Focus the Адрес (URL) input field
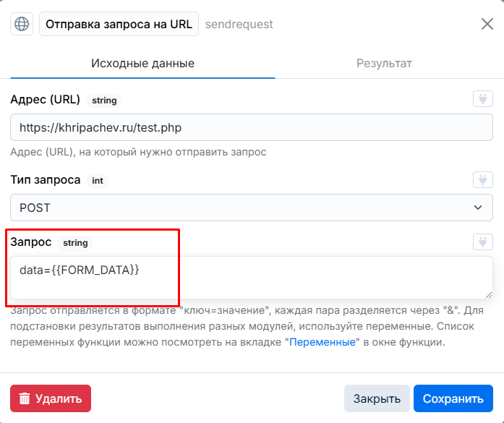 (x=252, y=127)
